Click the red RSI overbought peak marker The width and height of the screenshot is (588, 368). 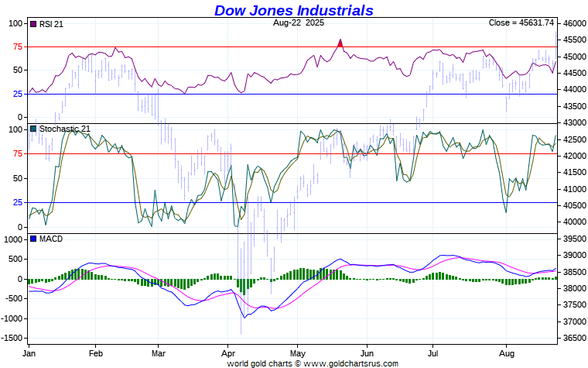click(x=340, y=43)
